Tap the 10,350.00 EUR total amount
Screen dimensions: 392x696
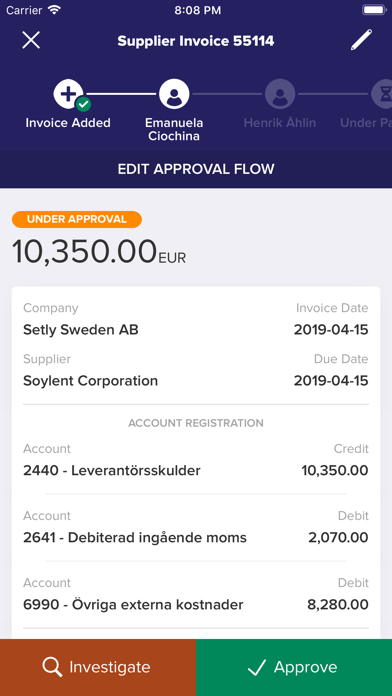click(x=99, y=252)
